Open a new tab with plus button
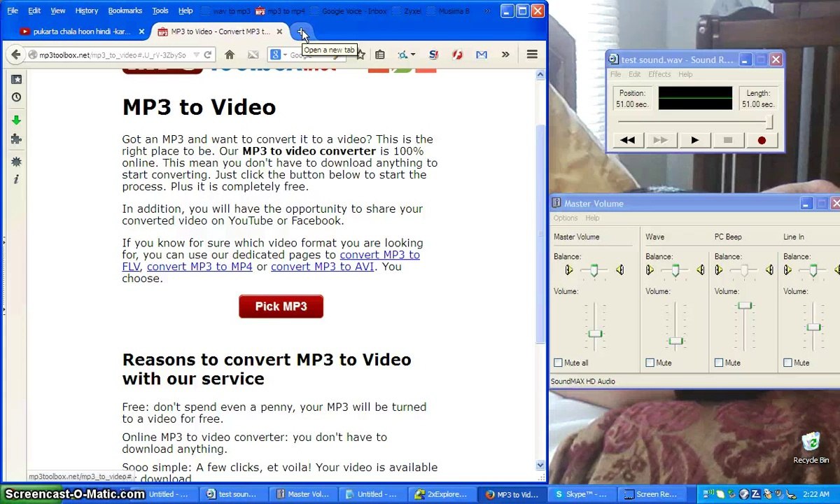The width and height of the screenshot is (840, 504). coord(300,31)
